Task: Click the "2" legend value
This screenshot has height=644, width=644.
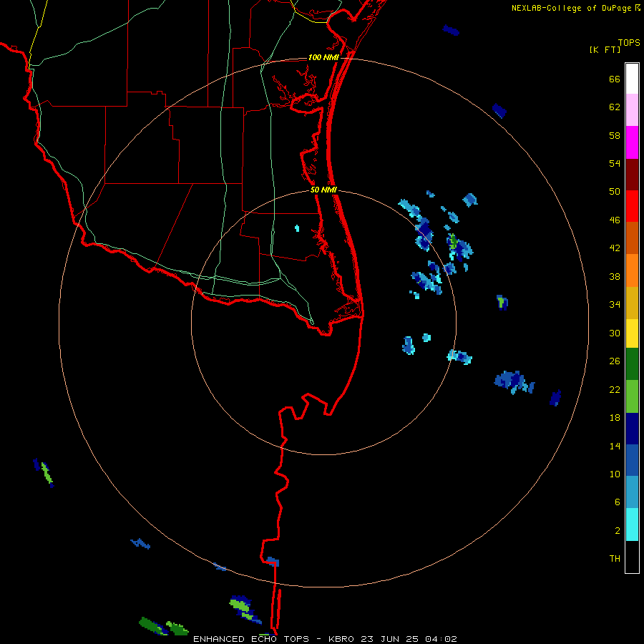Action: 618,531
